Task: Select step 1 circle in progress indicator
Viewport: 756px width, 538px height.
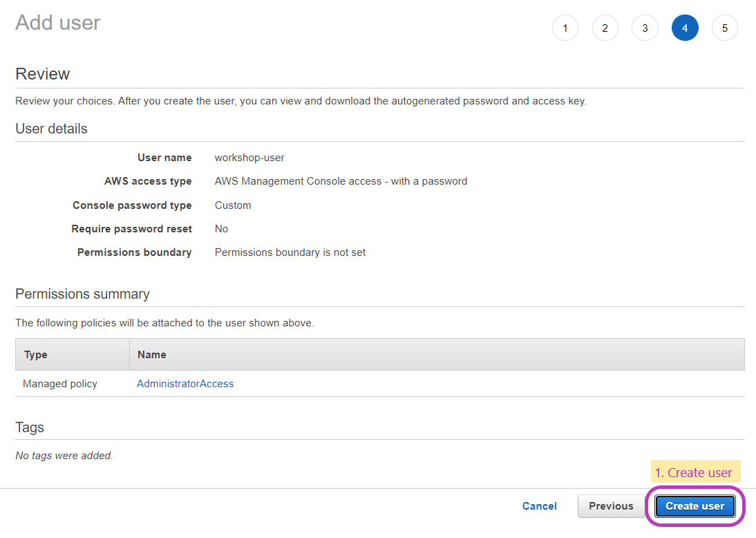Action: click(565, 28)
